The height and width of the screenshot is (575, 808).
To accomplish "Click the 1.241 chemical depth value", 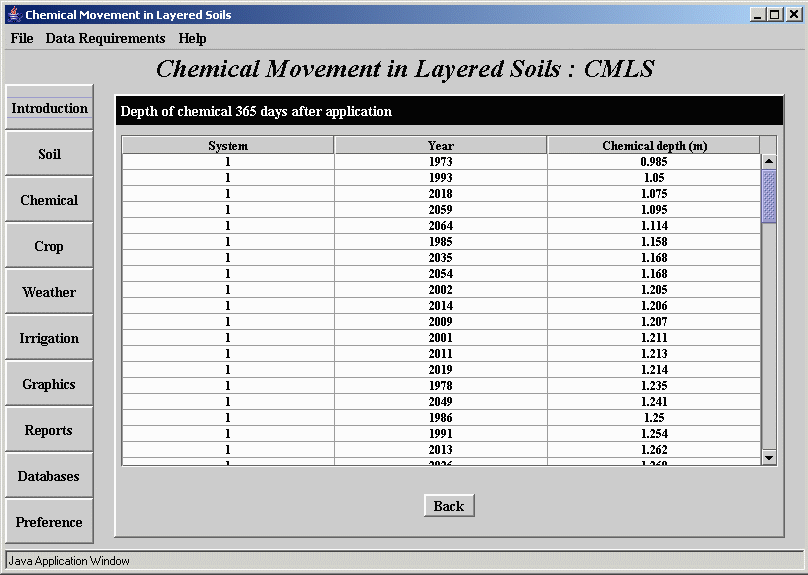I will click(x=654, y=401).
